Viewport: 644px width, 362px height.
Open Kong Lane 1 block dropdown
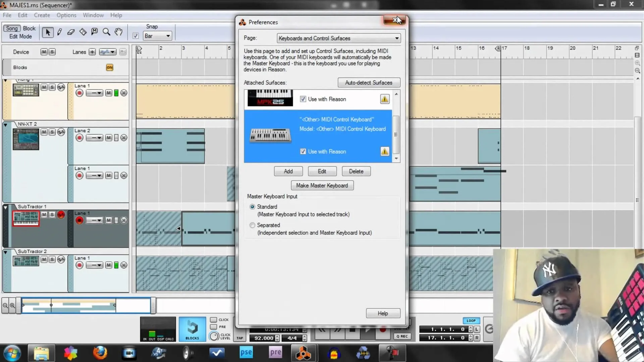[x=94, y=93]
